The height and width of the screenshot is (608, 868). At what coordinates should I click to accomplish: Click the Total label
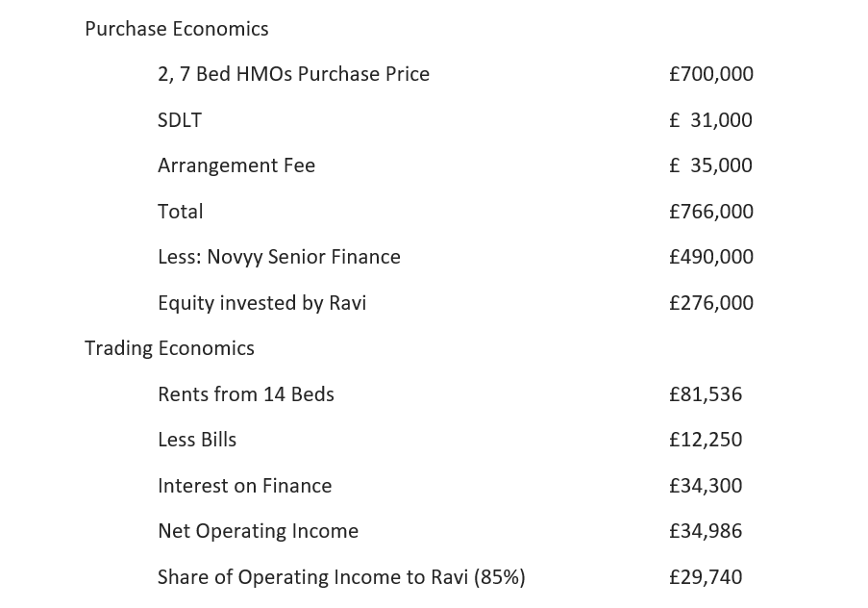(x=181, y=212)
